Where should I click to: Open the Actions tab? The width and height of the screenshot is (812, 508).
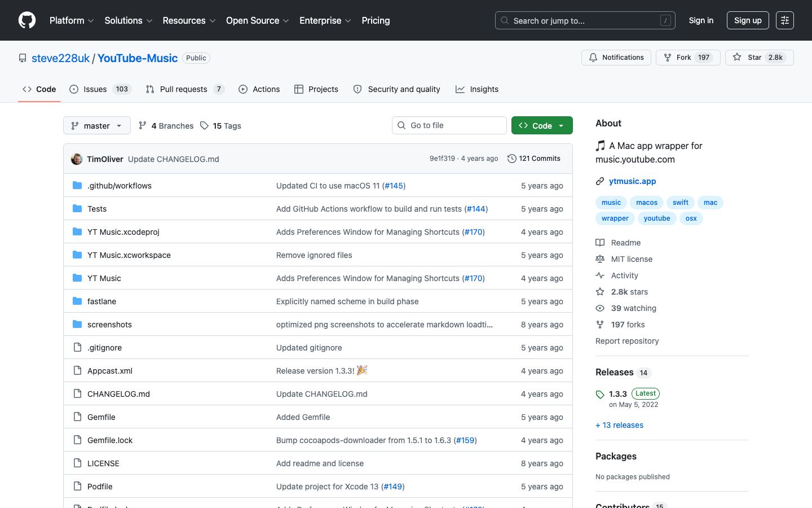tap(259, 89)
